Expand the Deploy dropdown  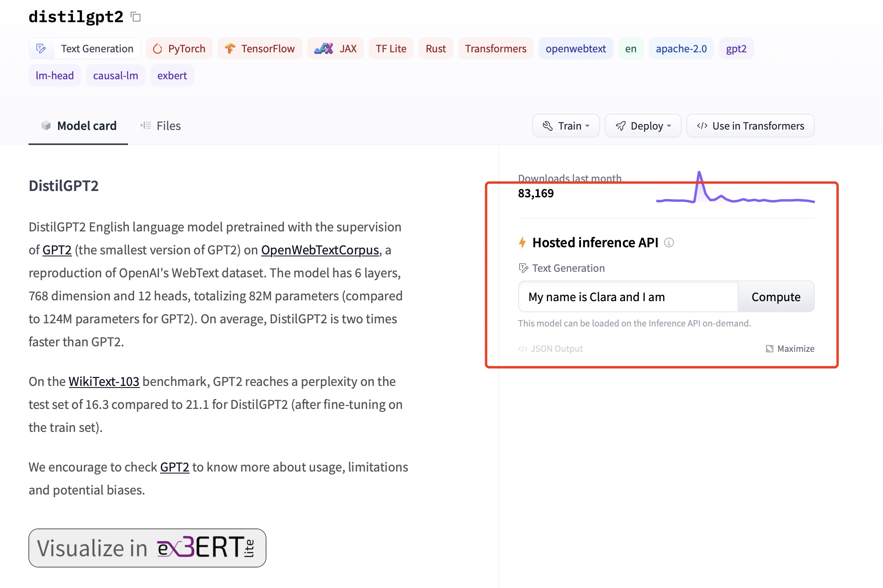(x=643, y=126)
